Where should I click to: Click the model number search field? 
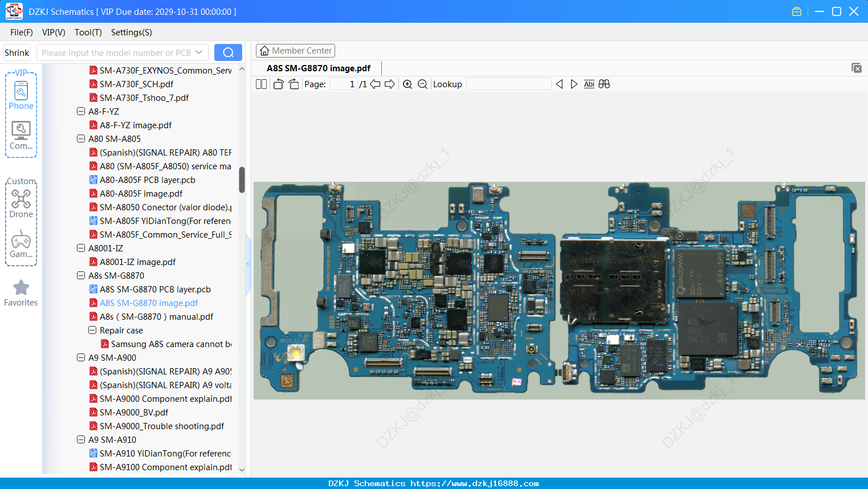[117, 52]
